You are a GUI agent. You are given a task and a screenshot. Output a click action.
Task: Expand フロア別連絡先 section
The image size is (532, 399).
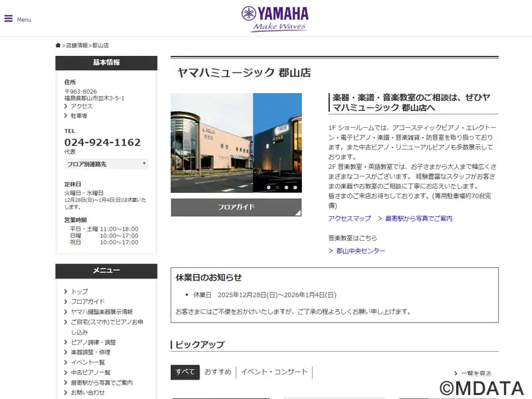(106, 164)
